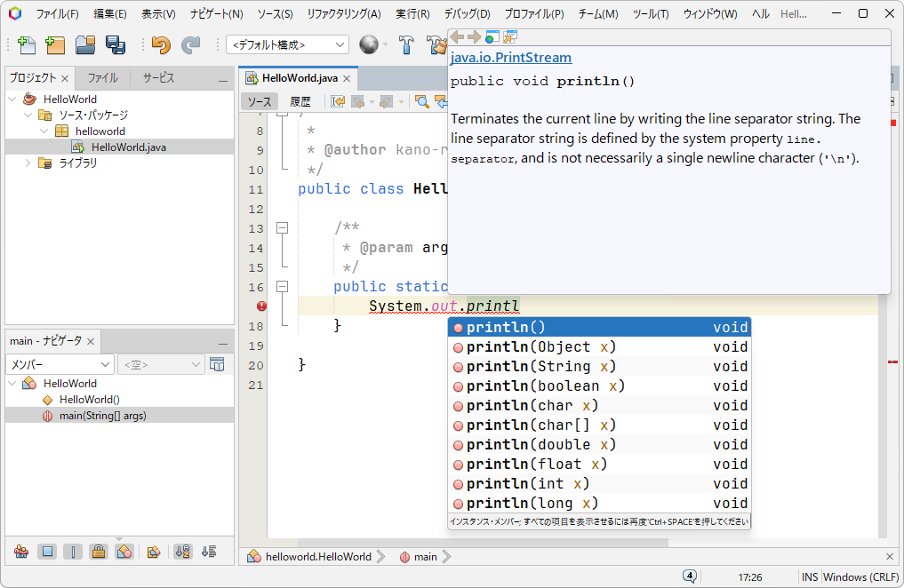
Task: Toggle Show Fields filter in the Navigator
Action: click(x=47, y=552)
